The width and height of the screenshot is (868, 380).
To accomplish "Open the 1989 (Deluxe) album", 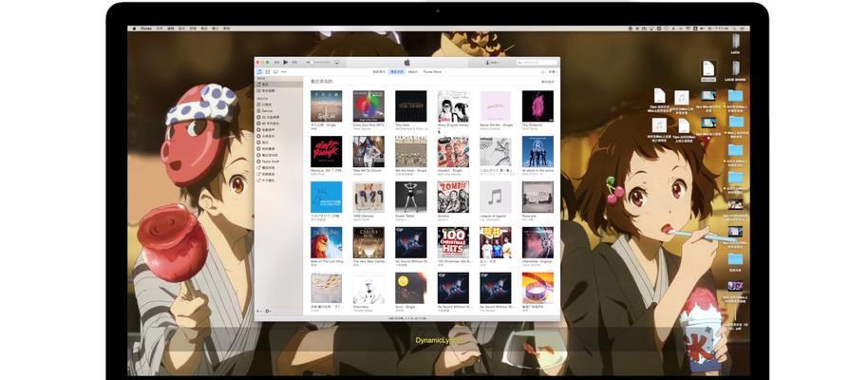I will coord(368,198).
